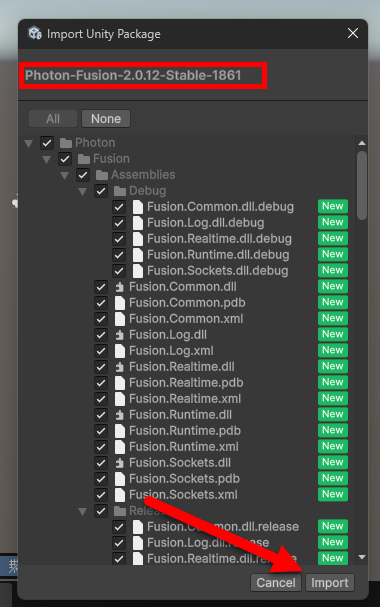This screenshot has height=607, width=380.
Task: Select the Photon folder icon
Action: 66,143
